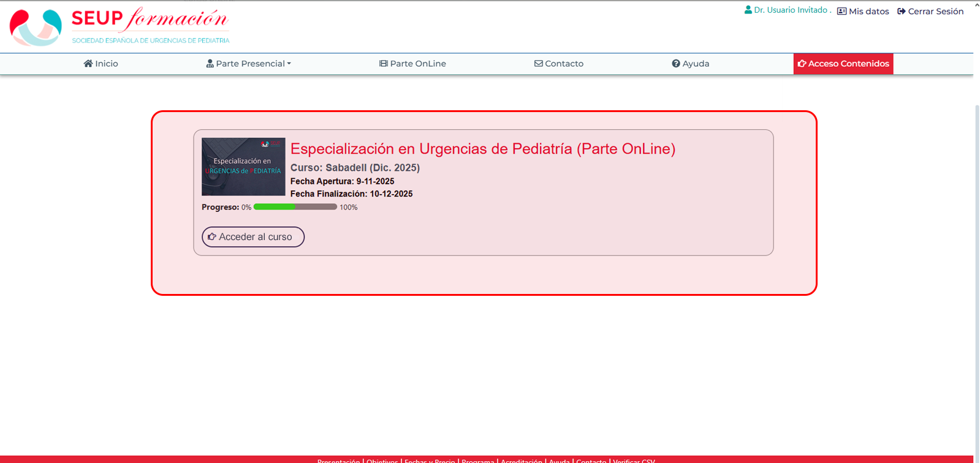Click the sign-out icon beside Cerrar Sesión
This screenshot has width=980, height=463.
pyautogui.click(x=901, y=12)
